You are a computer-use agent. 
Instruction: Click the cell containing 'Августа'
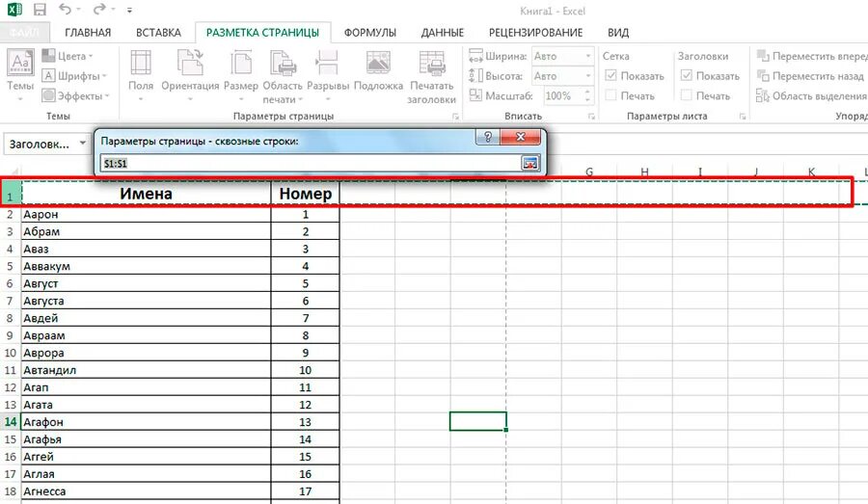pos(147,301)
